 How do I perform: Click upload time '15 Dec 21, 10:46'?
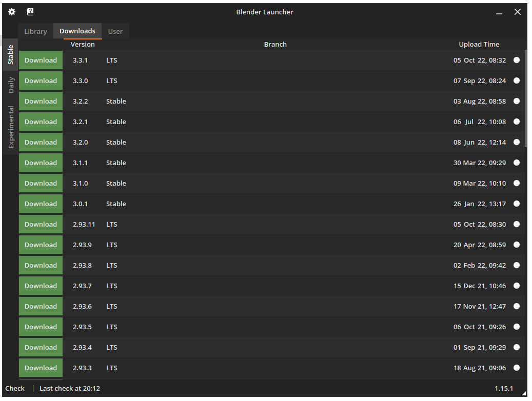[x=479, y=286]
